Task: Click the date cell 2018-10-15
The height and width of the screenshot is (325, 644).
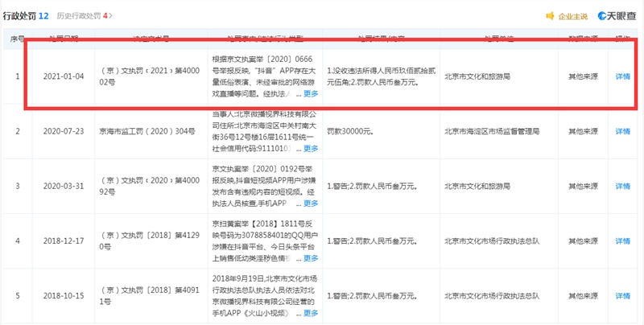Action: pos(61,294)
